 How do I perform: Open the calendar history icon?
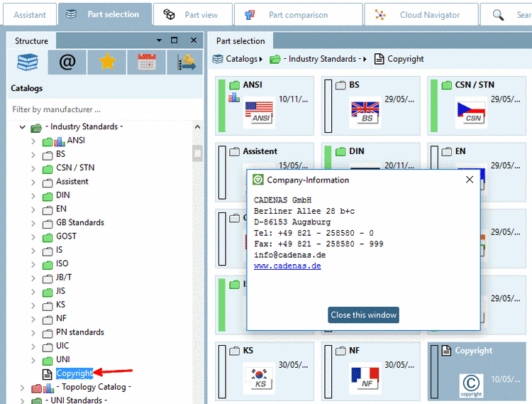click(147, 62)
